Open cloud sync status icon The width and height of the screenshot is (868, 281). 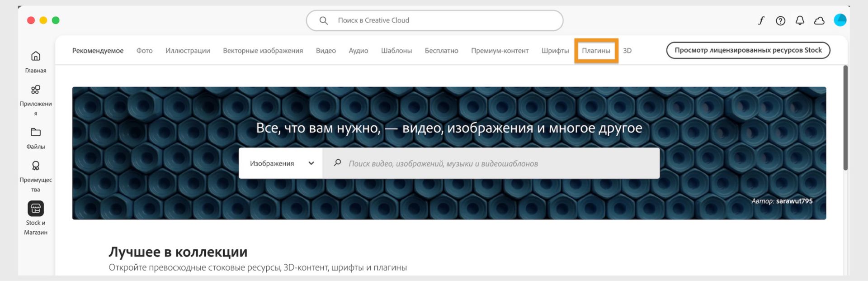(x=819, y=20)
